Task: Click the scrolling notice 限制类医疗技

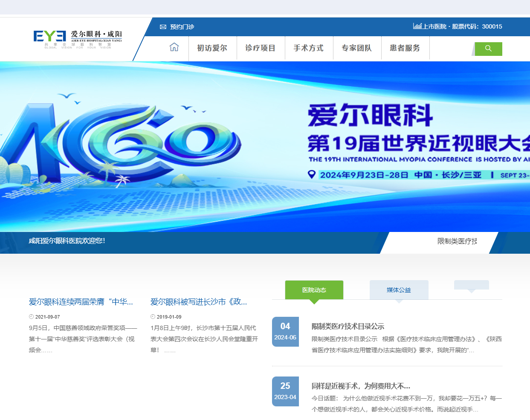Action: point(457,241)
